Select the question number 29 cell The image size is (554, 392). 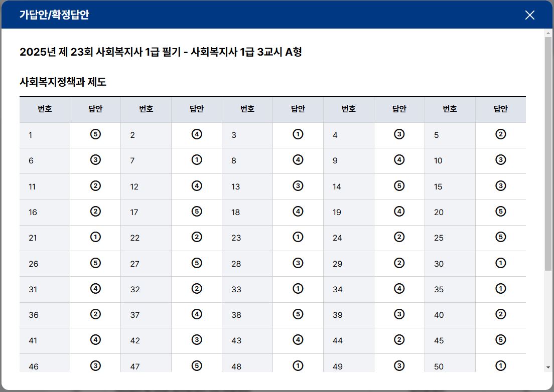[x=348, y=264]
